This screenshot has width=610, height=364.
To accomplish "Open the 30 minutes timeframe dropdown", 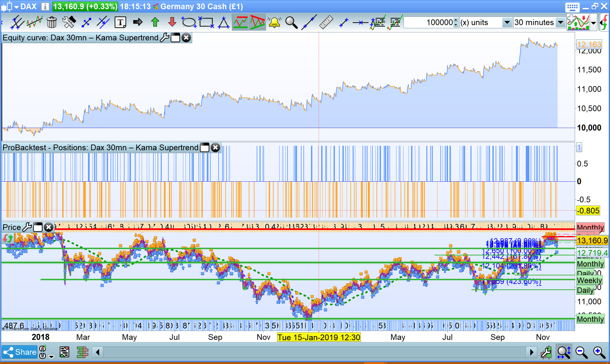I will 560,23.
